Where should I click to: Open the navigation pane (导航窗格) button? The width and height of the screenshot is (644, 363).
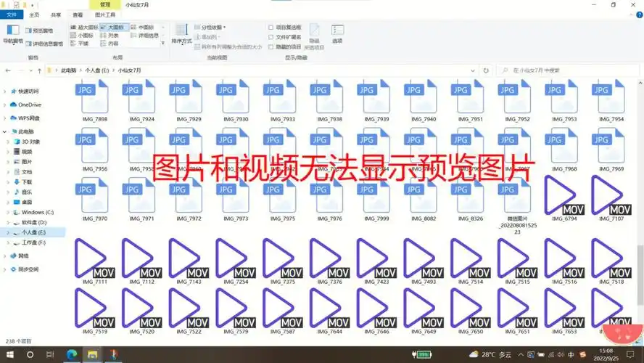(13, 34)
